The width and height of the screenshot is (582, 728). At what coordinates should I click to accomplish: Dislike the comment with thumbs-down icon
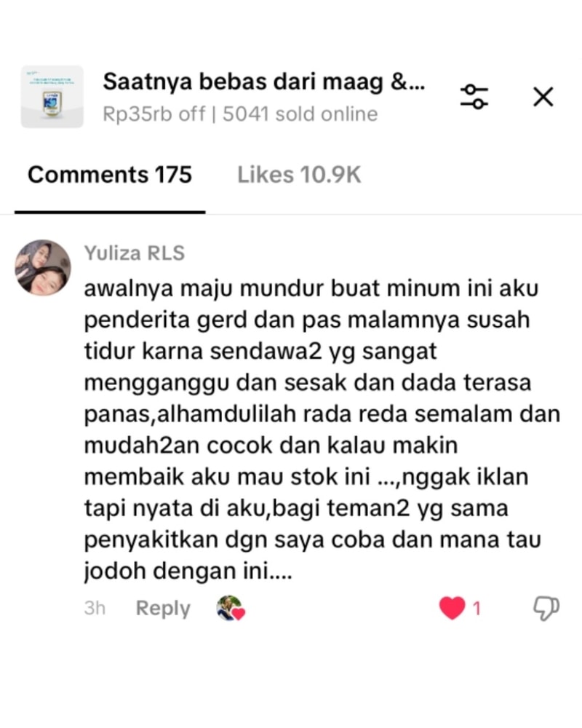coord(546,608)
